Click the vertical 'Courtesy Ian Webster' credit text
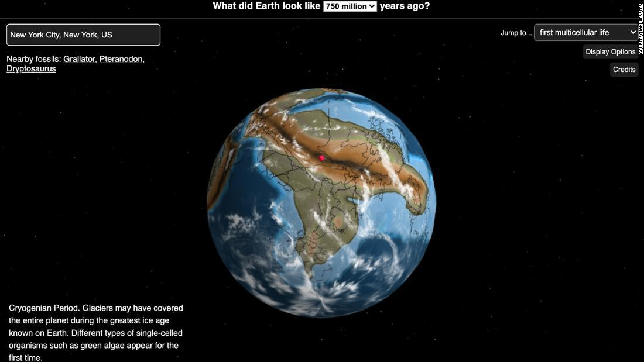This screenshot has height=362, width=644. point(640,29)
